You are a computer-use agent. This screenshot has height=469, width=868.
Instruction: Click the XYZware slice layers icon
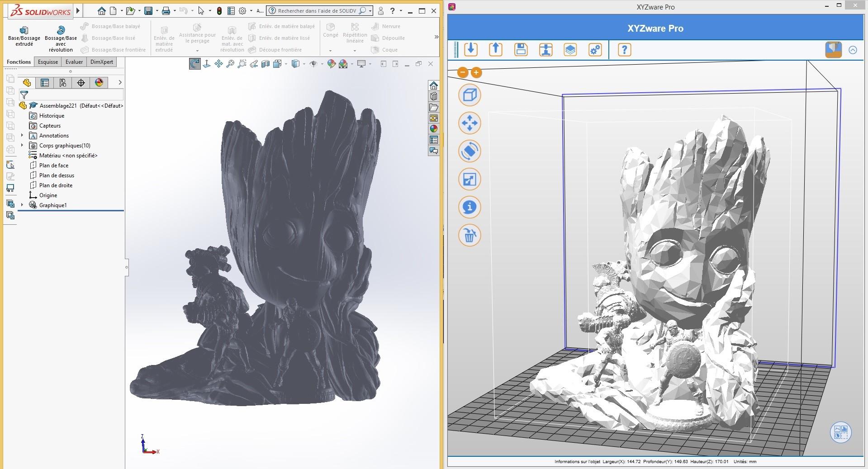click(x=570, y=50)
